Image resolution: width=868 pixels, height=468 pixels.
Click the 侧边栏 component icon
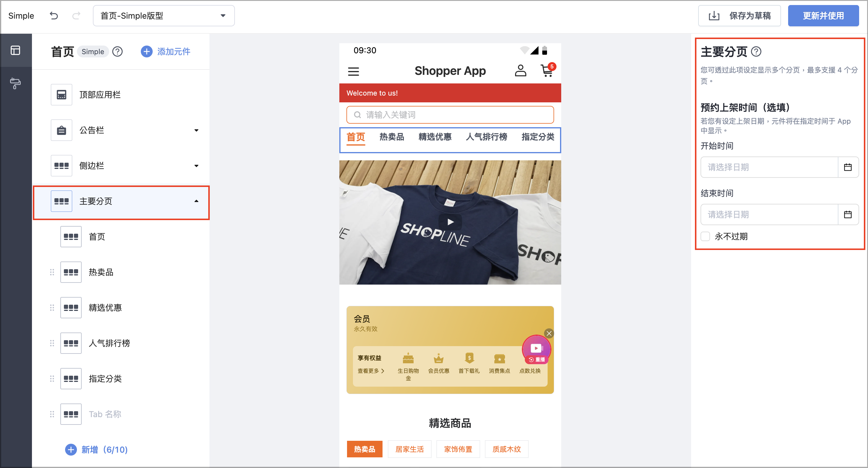coord(61,166)
